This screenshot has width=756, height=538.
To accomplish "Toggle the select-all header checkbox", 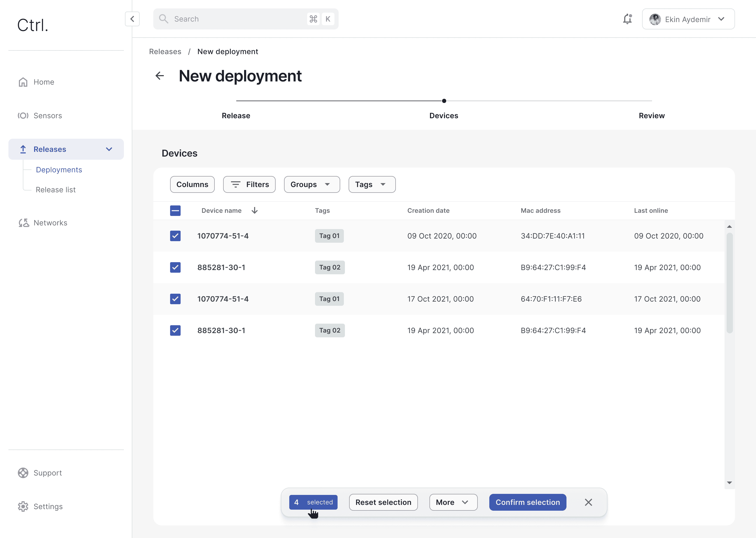I will tap(175, 210).
